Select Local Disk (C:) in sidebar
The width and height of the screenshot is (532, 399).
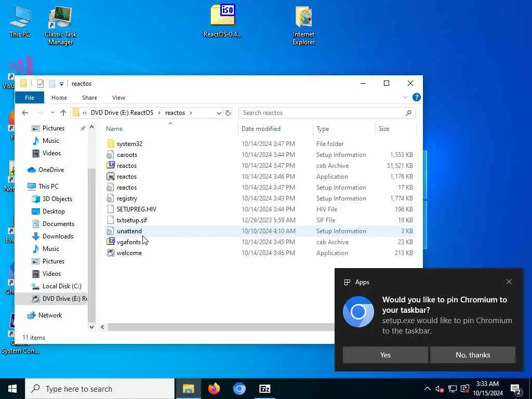pyautogui.click(x=62, y=286)
